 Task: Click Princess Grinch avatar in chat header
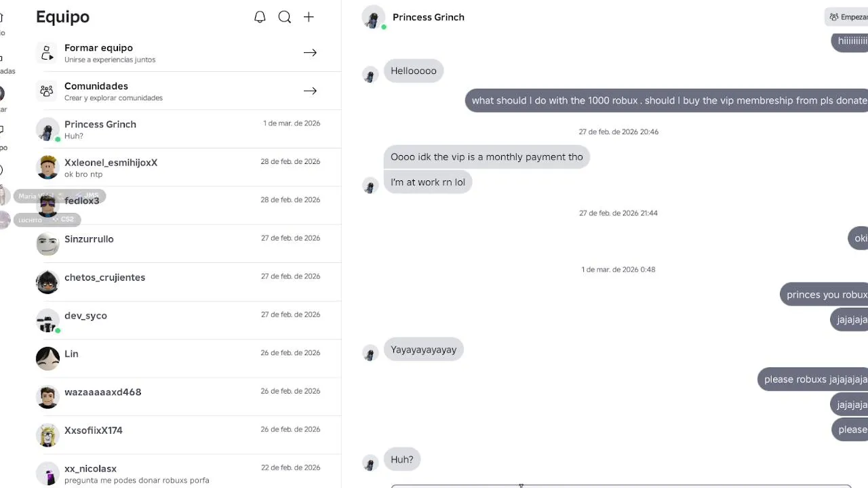(373, 18)
